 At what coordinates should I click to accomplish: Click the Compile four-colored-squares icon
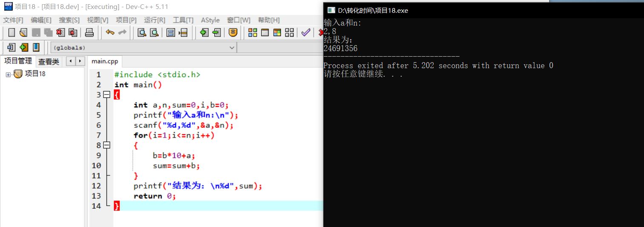[253, 32]
